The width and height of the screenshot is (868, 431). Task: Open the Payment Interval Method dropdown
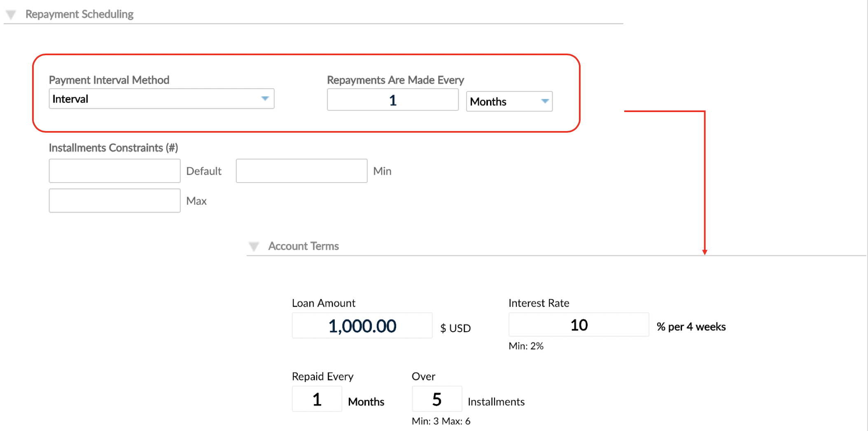click(x=161, y=99)
